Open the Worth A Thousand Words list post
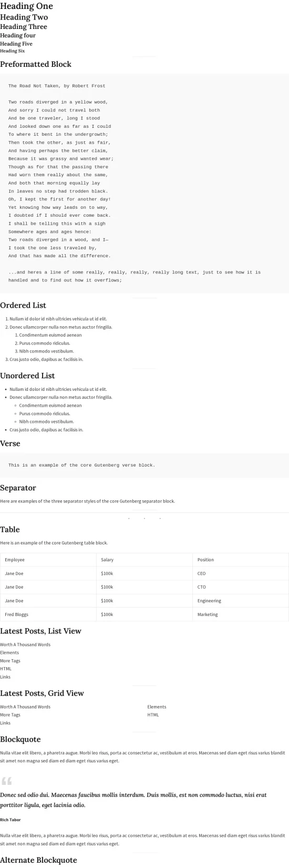Viewport: 289px width, 868px height. click(x=25, y=644)
